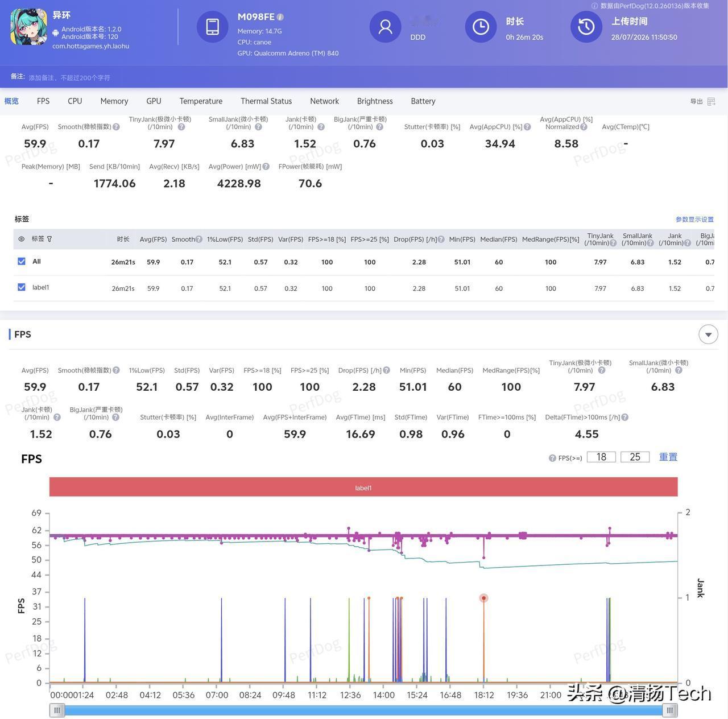The height and width of the screenshot is (719, 728).
Task: Open the label filter funnel dropdown
Action: click(x=49, y=239)
